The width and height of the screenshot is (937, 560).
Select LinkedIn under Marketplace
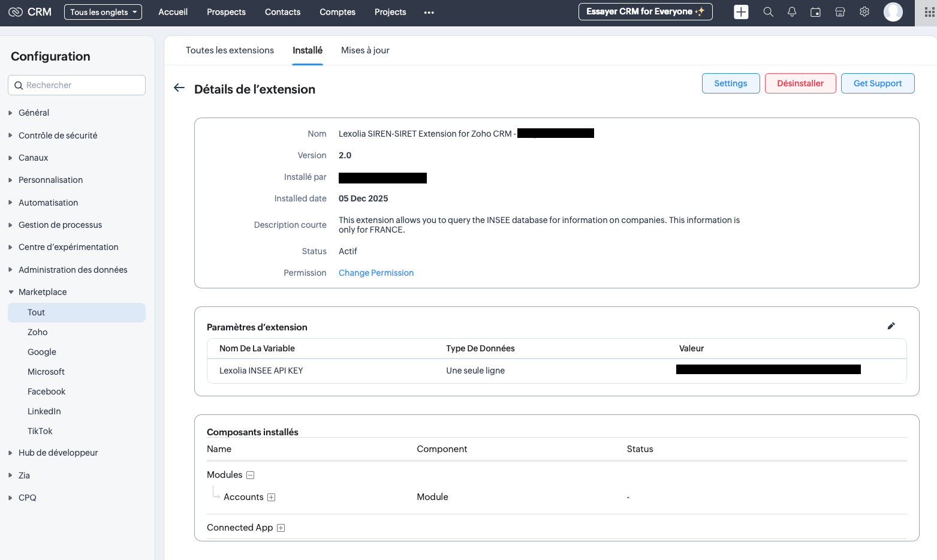point(44,411)
